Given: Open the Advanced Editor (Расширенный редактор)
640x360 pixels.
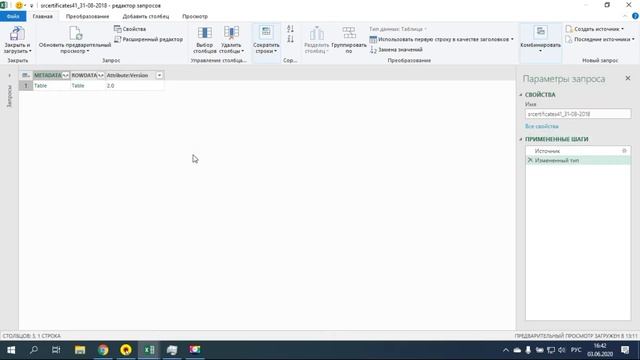Looking at the screenshot, I should click(149, 39).
